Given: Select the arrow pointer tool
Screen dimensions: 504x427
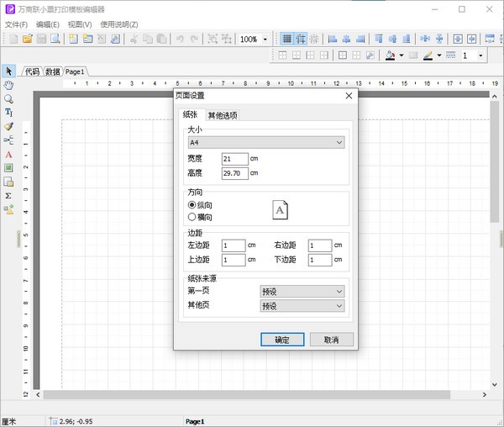Looking at the screenshot, I should (x=8, y=71).
